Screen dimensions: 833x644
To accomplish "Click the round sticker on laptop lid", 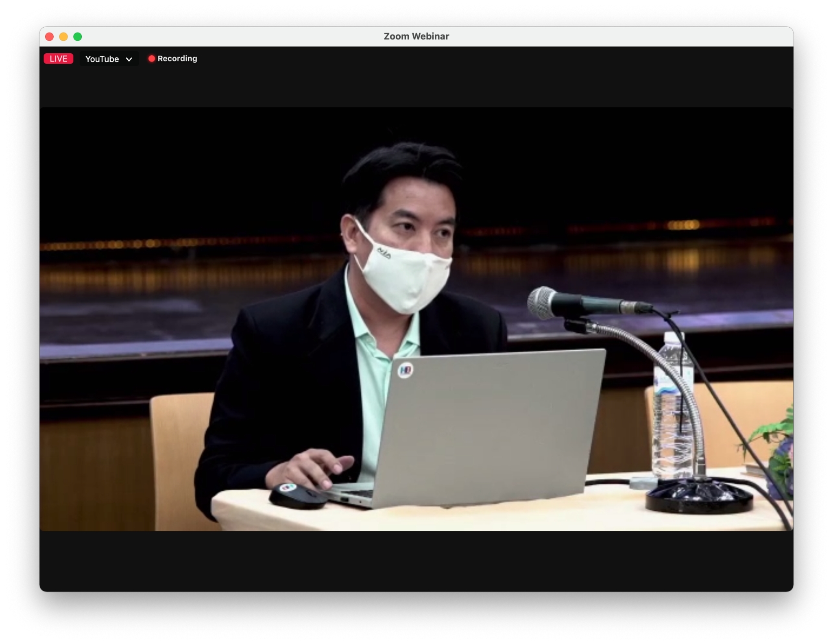I will (x=405, y=370).
